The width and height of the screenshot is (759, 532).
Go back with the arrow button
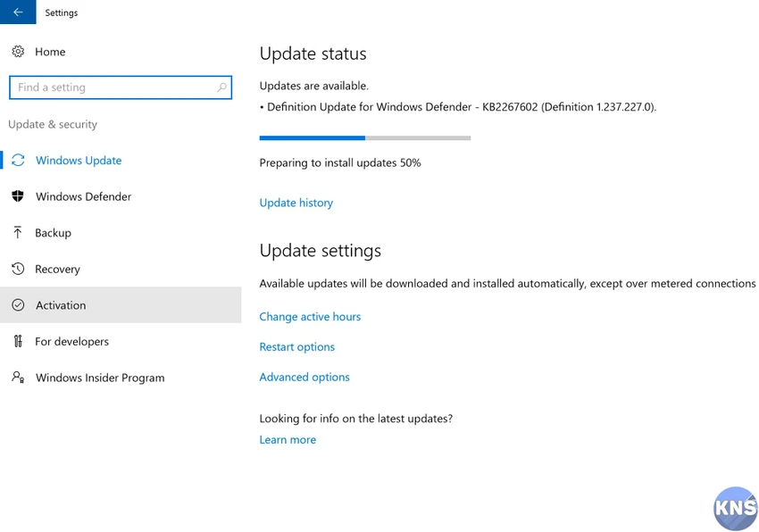click(x=18, y=12)
